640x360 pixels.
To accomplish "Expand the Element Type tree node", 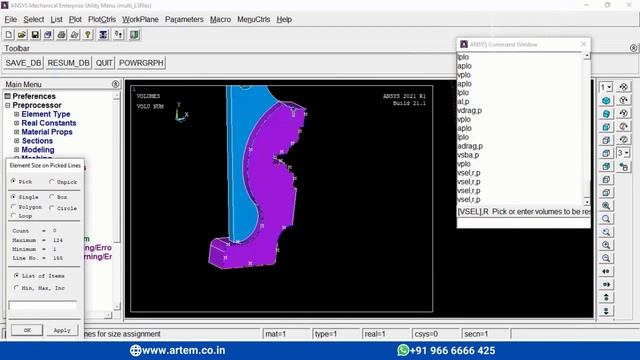I will (x=16, y=114).
